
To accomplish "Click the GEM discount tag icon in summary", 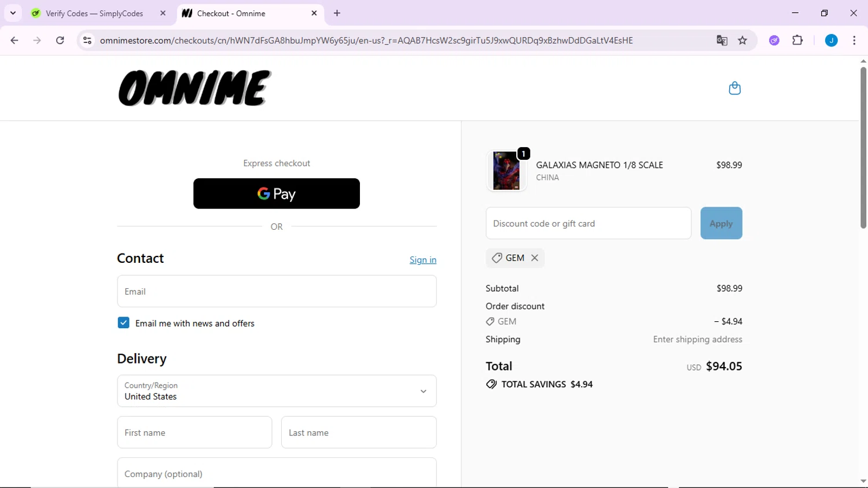I will coord(490,322).
